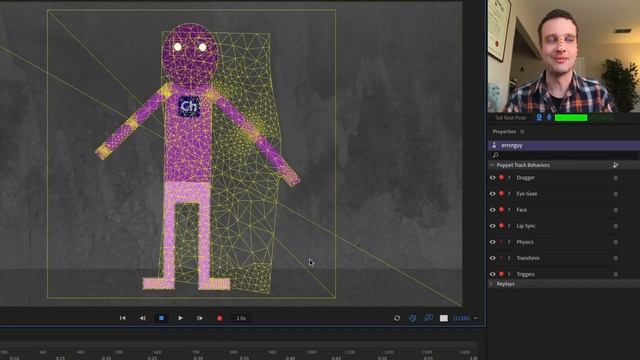The image size is (640, 360).
Task: Hide the Dragger behavior with eye icon
Action: pyautogui.click(x=492, y=178)
